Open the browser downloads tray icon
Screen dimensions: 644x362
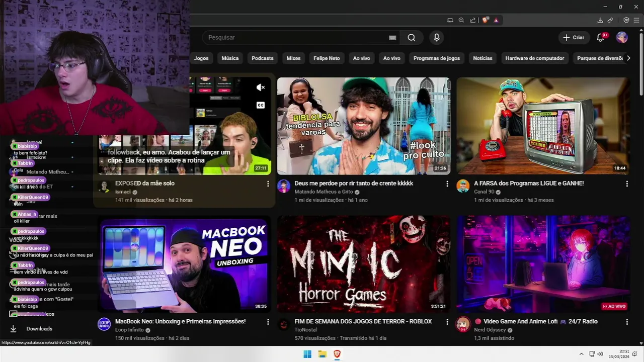pos(600,20)
